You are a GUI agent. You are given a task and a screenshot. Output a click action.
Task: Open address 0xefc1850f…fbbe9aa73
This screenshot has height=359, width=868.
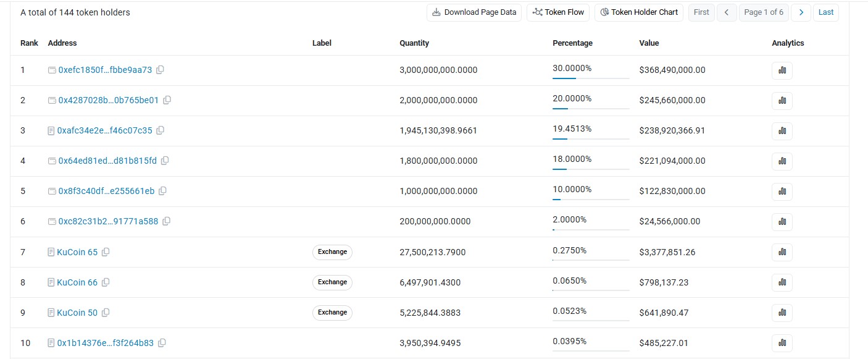point(105,70)
